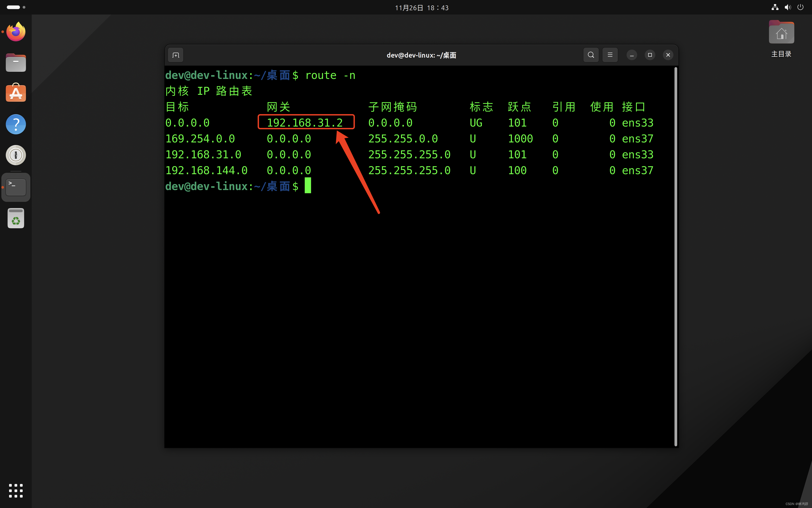The width and height of the screenshot is (812, 508).
Task: Click the 'UG' flag value
Action: tap(476, 123)
